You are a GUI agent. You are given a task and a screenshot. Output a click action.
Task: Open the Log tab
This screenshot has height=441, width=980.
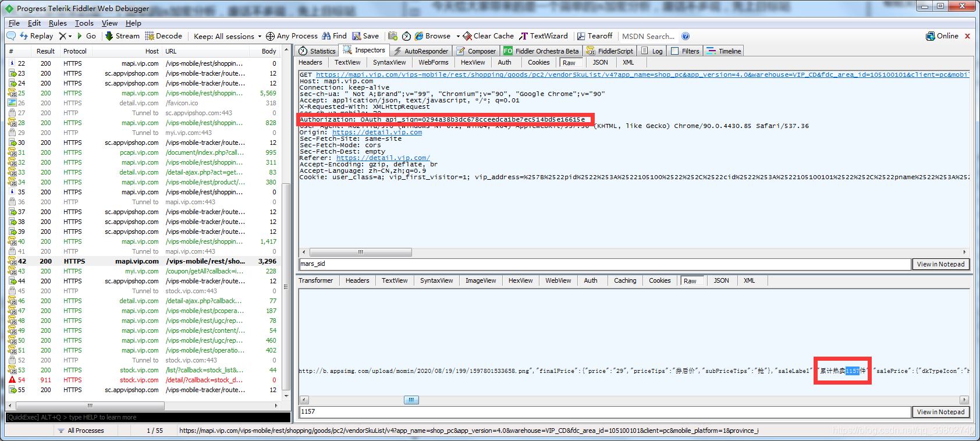tap(652, 51)
